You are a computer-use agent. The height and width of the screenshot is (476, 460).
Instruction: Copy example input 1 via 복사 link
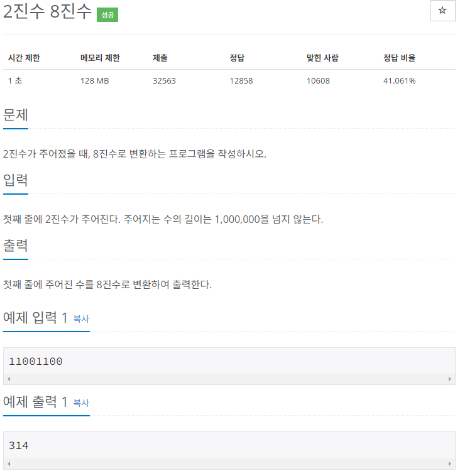coord(81,318)
